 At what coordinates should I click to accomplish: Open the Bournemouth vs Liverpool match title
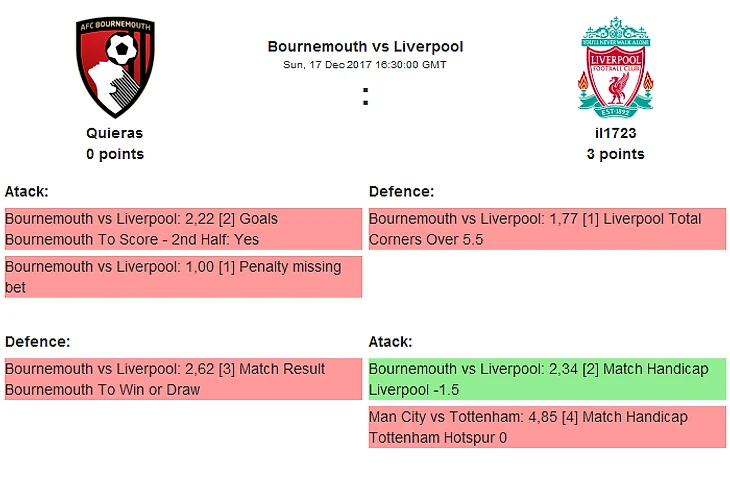coord(365,46)
